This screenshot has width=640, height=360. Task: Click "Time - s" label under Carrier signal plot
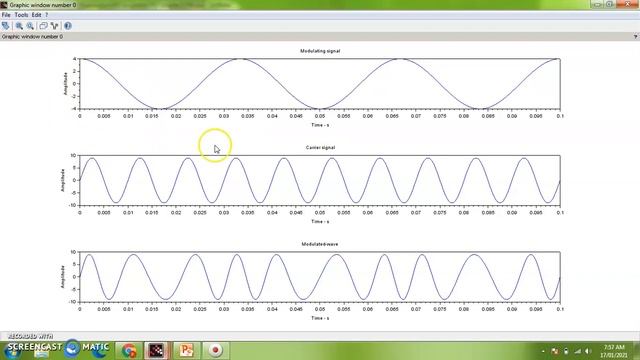pos(320,221)
